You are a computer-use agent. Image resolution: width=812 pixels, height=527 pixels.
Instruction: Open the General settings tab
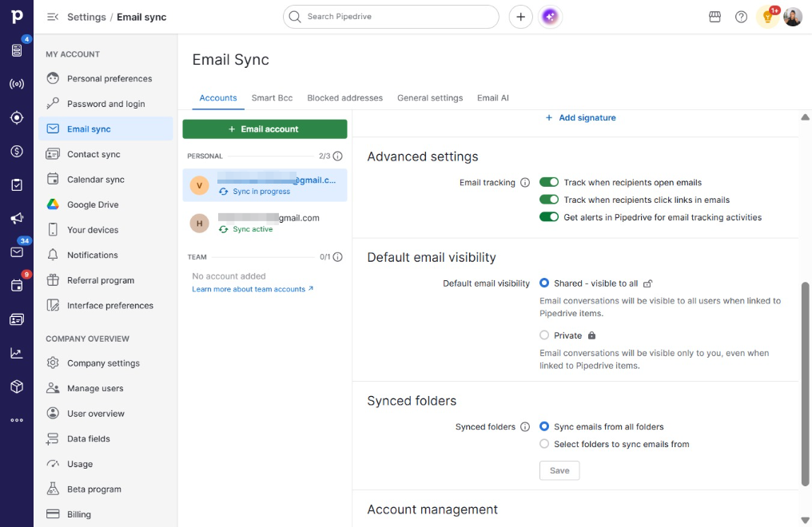coord(430,97)
